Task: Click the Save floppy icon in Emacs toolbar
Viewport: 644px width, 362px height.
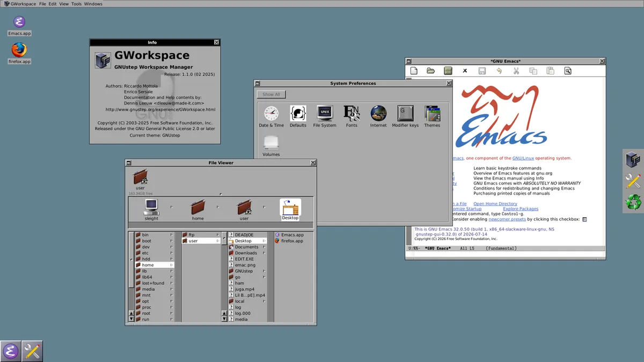Action: (x=482, y=71)
